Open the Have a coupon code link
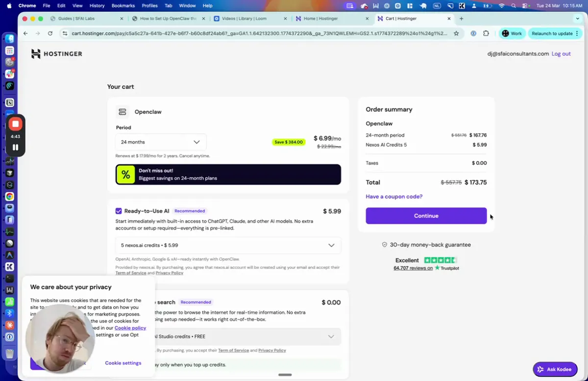The image size is (588, 381). tap(393, 196)
